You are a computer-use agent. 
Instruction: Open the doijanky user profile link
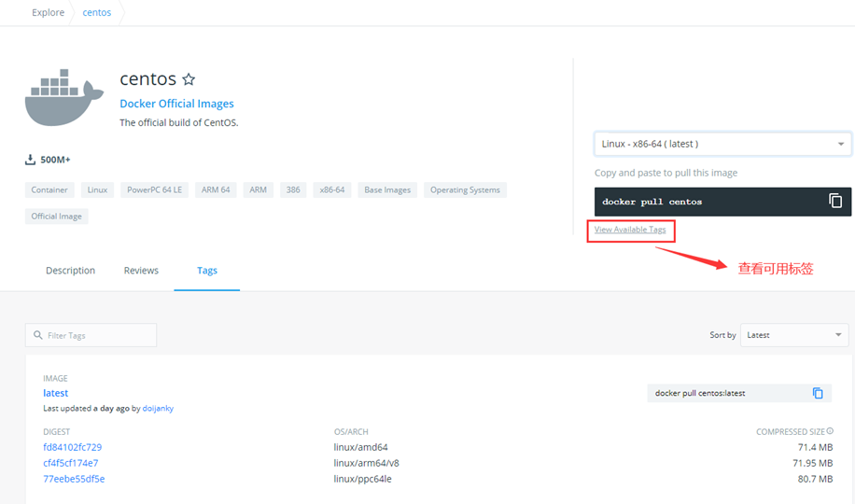pyautogui.click(x=158, y=408)
